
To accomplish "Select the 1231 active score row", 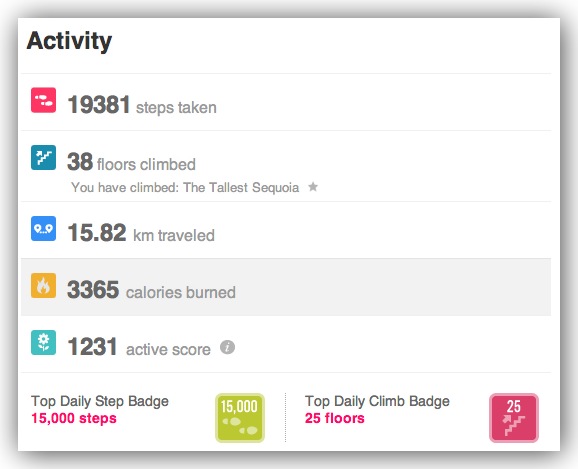I will pos(286,344).
